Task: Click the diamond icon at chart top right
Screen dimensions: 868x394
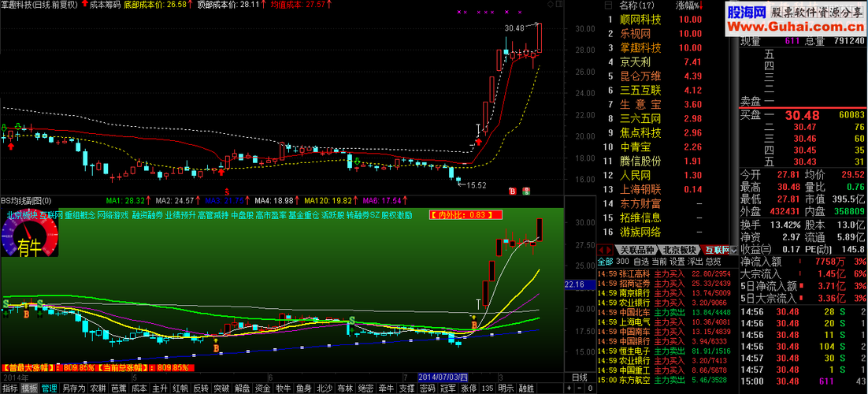Action: click(549, 4)
